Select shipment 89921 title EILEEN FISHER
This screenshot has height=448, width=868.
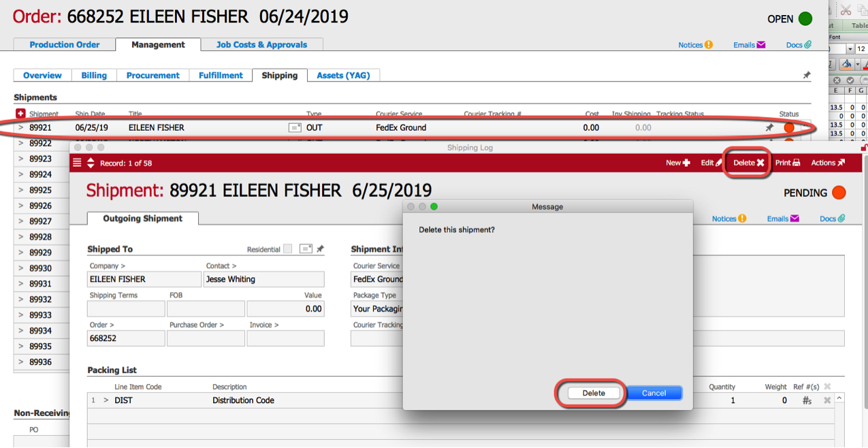156,127
